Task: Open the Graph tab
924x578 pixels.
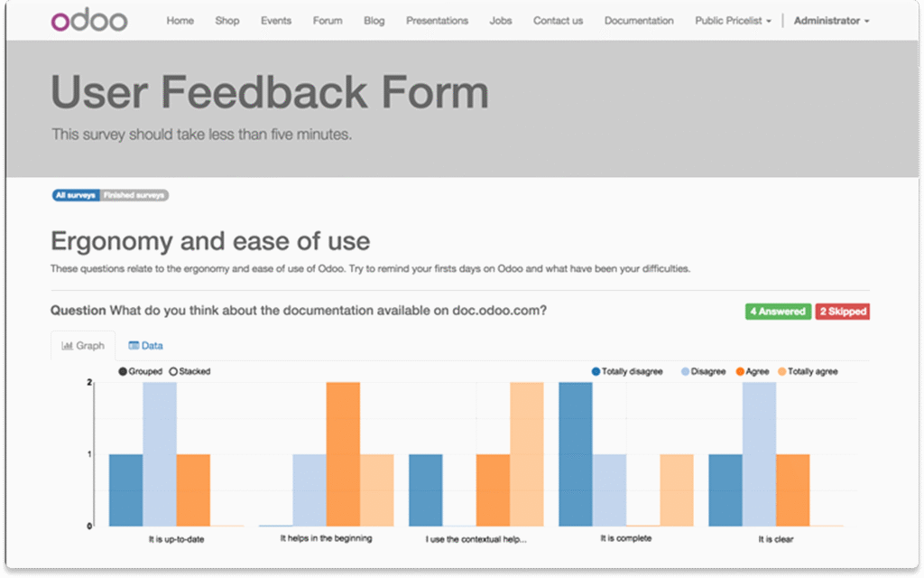Action: click(x=83, y=345)
